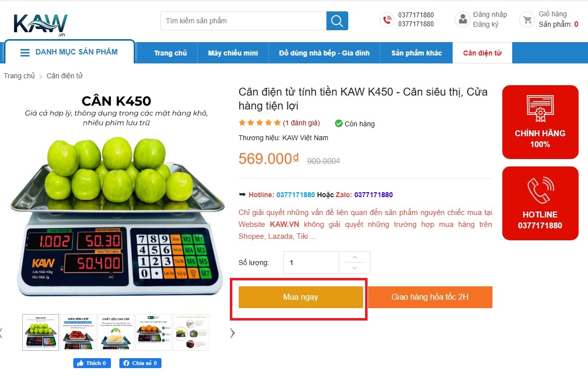Focus the Tìm kiếm sản phẩm search field

(243, 21)
